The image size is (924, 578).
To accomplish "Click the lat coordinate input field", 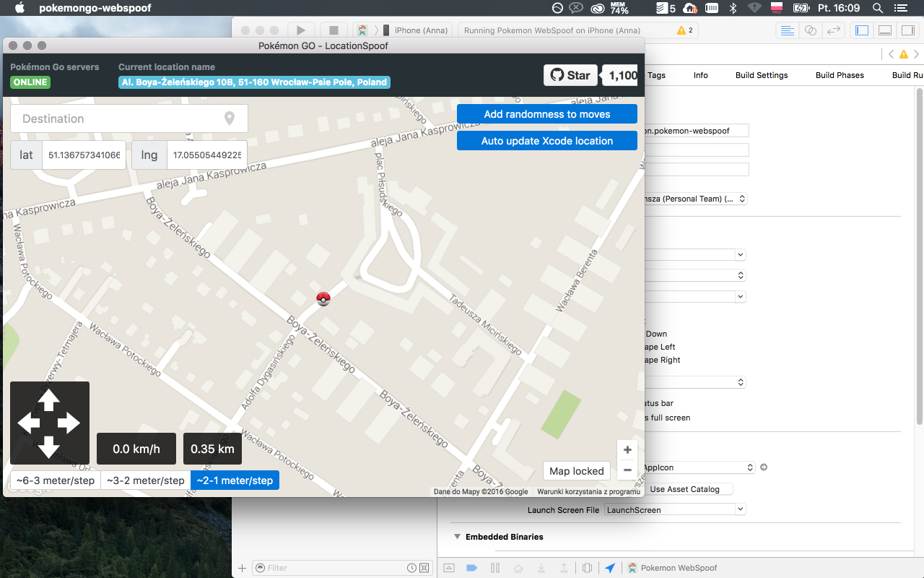I will click(84, 155).
